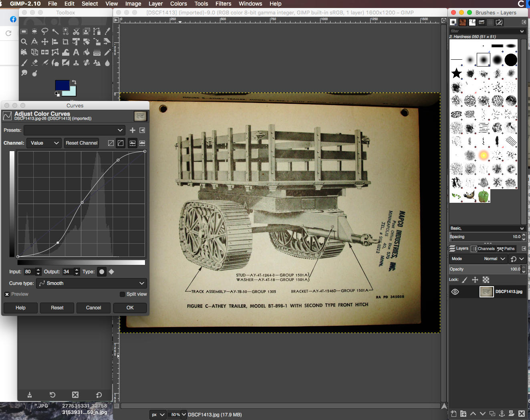Open the Image menu
Viewport: 530px width, 420px height.
click(x=133, y=4)
